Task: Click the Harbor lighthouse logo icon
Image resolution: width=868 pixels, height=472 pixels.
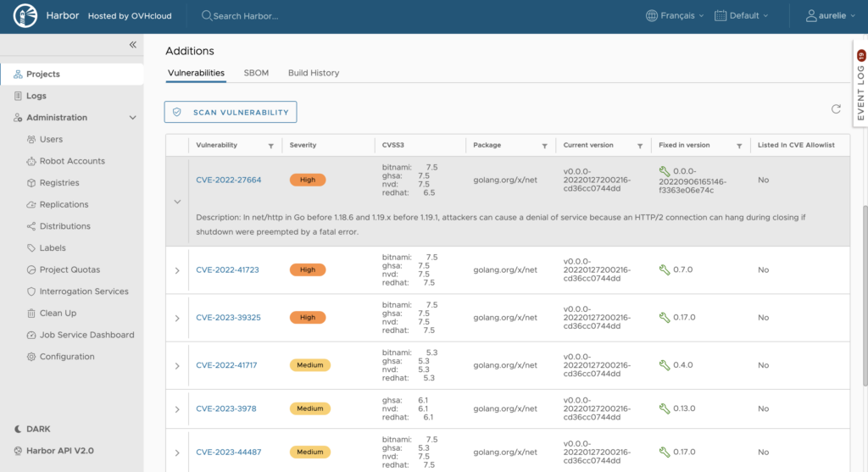Action: pos(25,16)
